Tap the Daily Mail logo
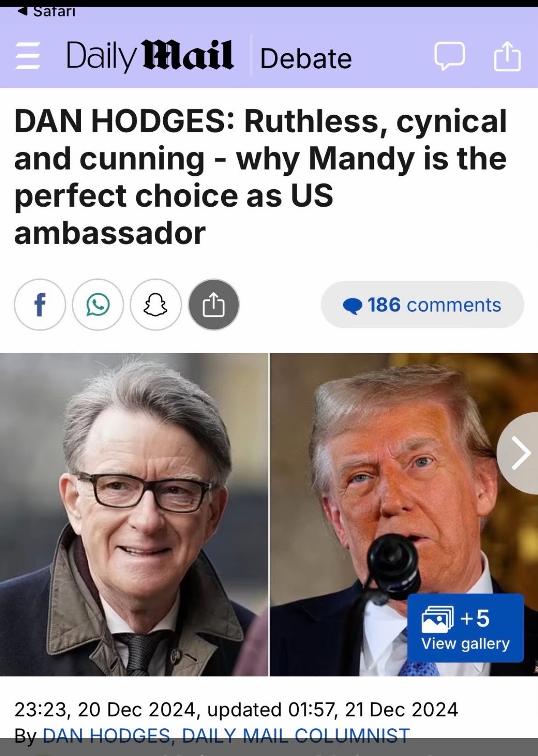The width and height of the screenshot is (538, 756). tap(150, 56)
